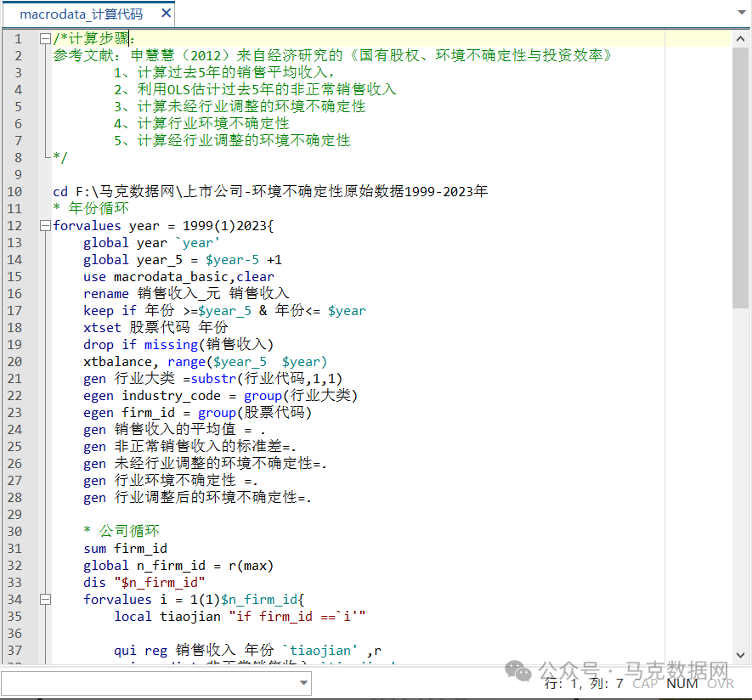The image size is (752, 700).
Task: Click the line 'rename 销售收入_元 销售收入'
Action: 186,293
